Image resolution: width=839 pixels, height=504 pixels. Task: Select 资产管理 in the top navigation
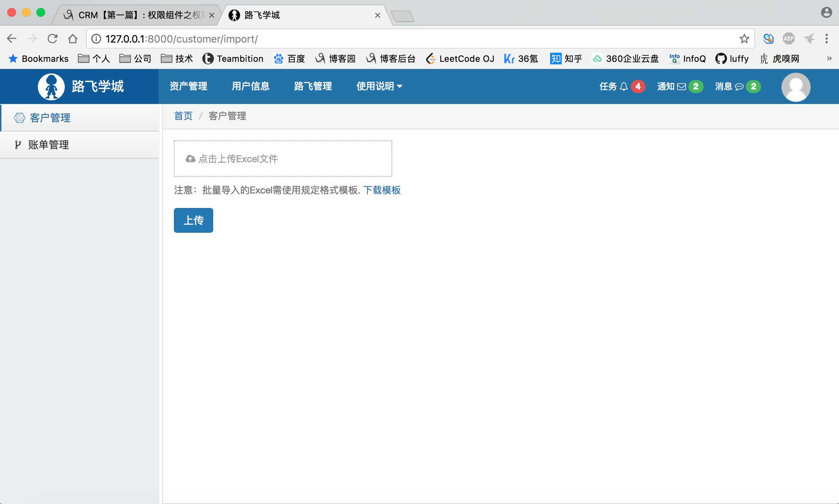coord(188,86)
